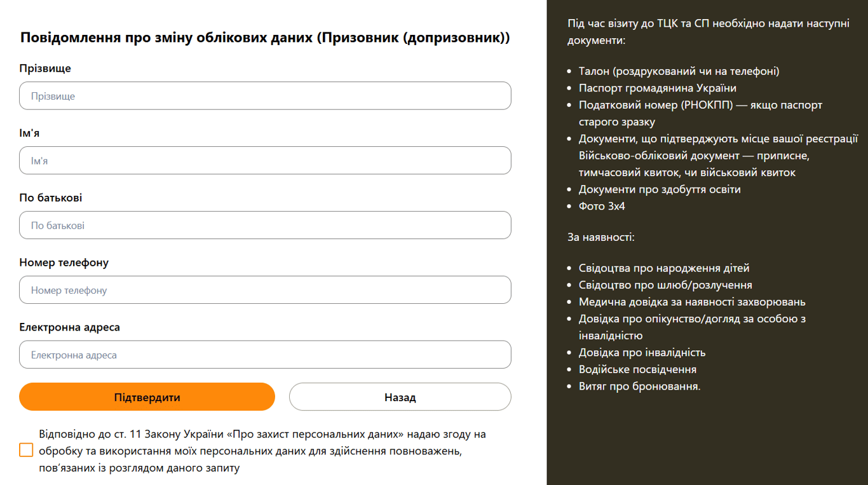The width and height of the screenshot is (868, 485).
Task: Select the Фото 3х4 list item
Action: pyautogui.click(x=602, y=207)
